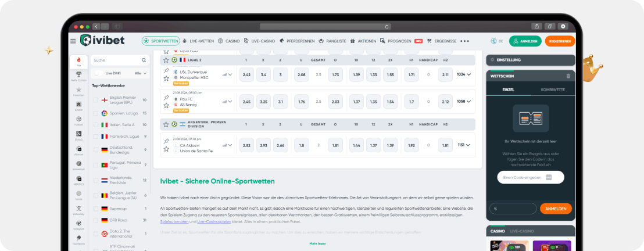Follow the Spielautomaten link

tap(174, 221)
